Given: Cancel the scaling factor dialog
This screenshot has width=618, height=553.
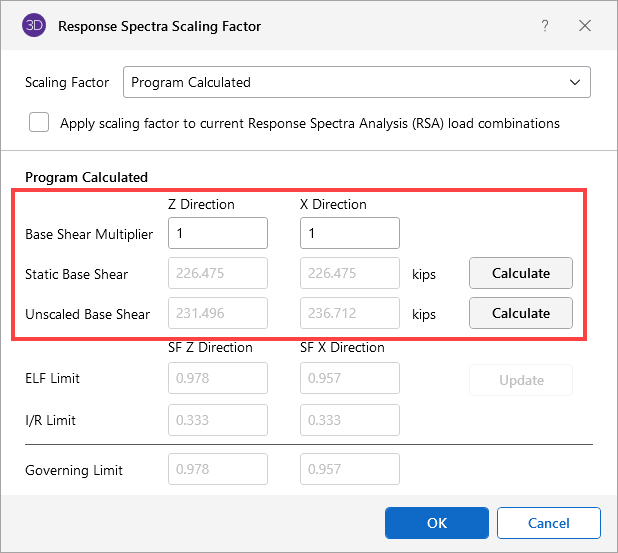Looking at the screenshot, I should pyautogui.click(x=548, y=523).
